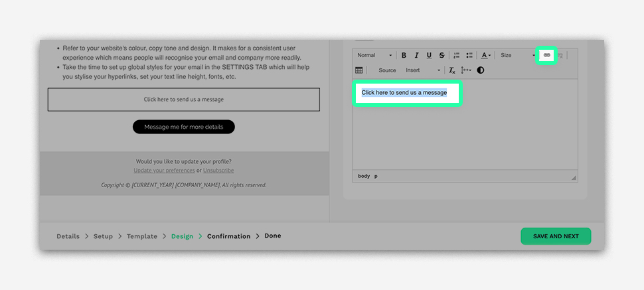Click the Update your preferences link

pyautogui.click(x=164, y=170)
